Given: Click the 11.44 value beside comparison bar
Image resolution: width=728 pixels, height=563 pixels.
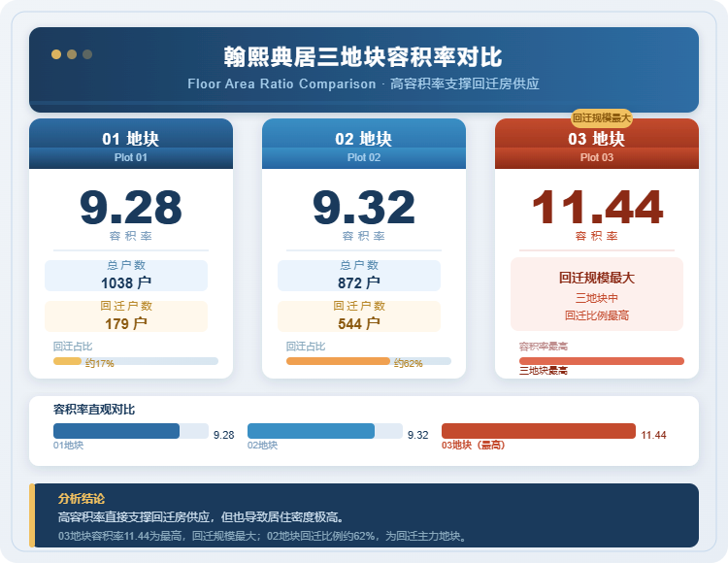Looking at the screenshot, I should point(653,435).
